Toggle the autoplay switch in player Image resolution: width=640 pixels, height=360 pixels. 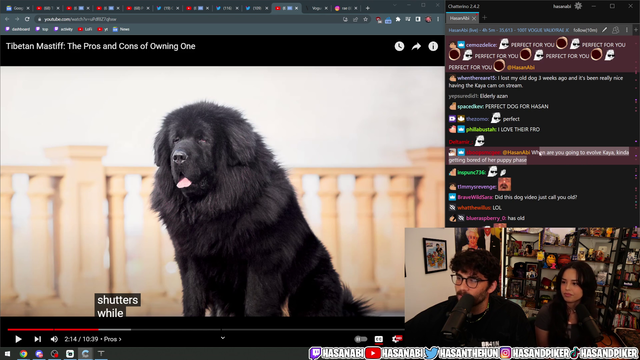coord(360,339)
